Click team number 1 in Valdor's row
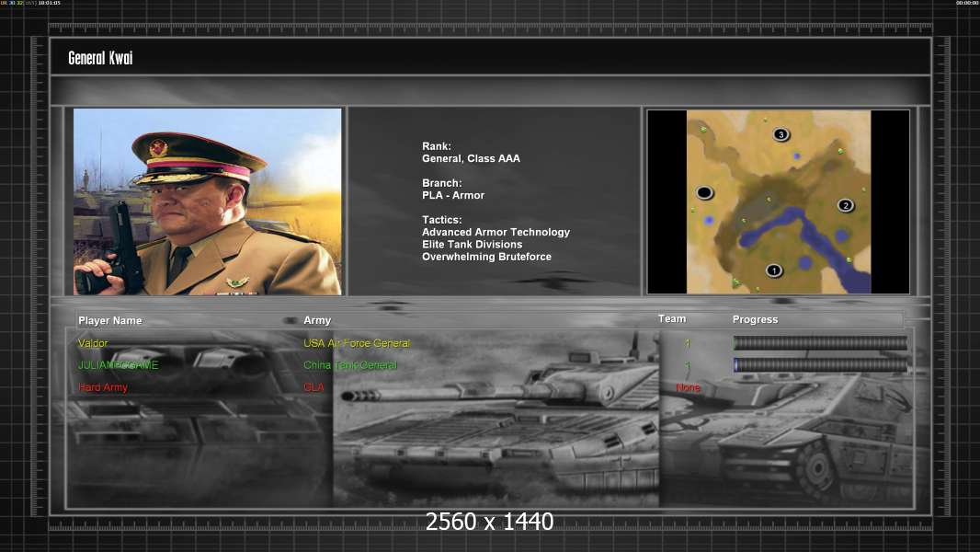Image resolution: width=980 pixels, height=552 pixels. pyautogui.click(x=688, y=343)
